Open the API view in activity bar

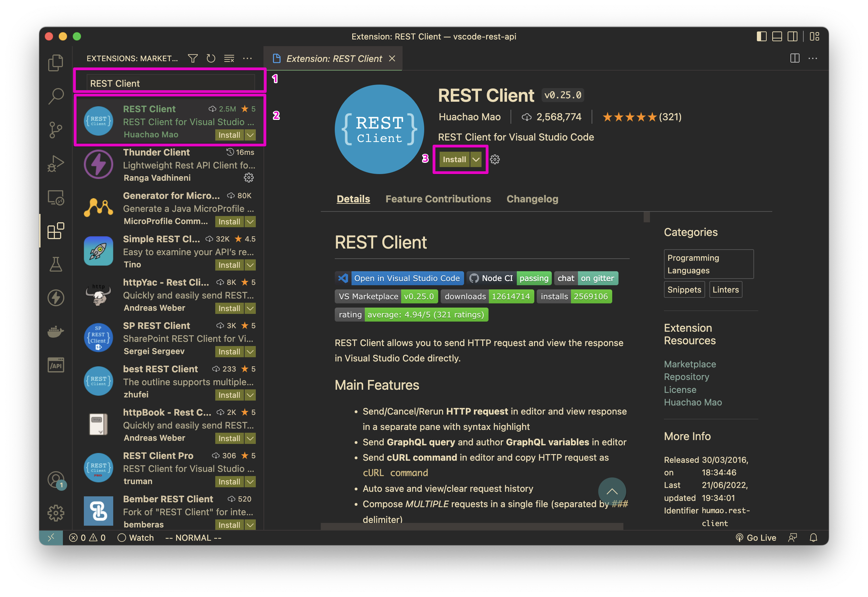(x=56, y=365)
